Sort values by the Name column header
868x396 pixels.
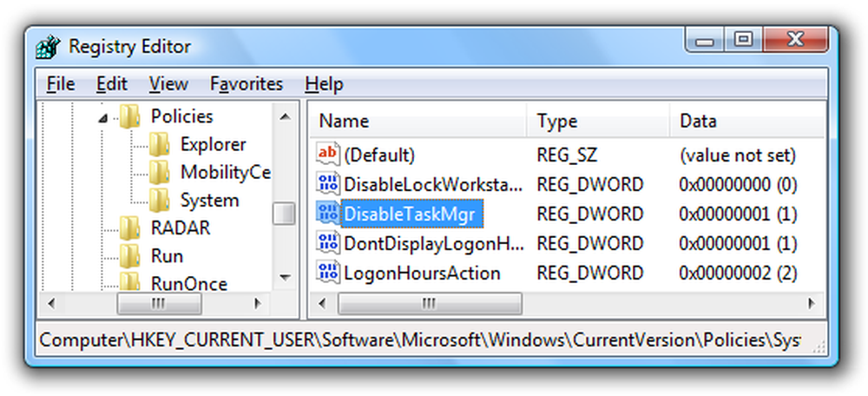[x=418, y=122]
